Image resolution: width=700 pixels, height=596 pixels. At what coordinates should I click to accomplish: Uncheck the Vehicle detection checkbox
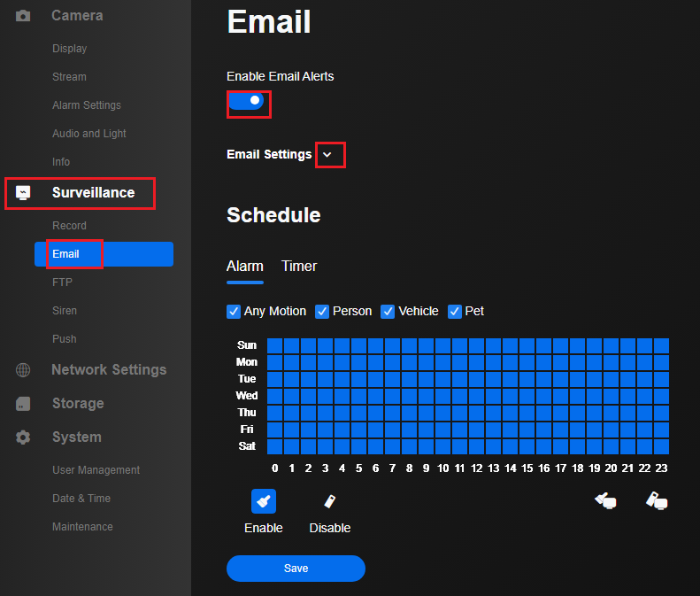pyautogui.click(x=388, y=312)
